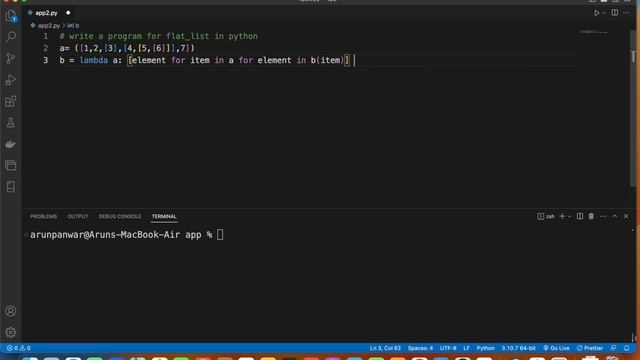Screen dimensions: 640x360
Task: Change encoding via UTF-8 status item
Action: 448,348
